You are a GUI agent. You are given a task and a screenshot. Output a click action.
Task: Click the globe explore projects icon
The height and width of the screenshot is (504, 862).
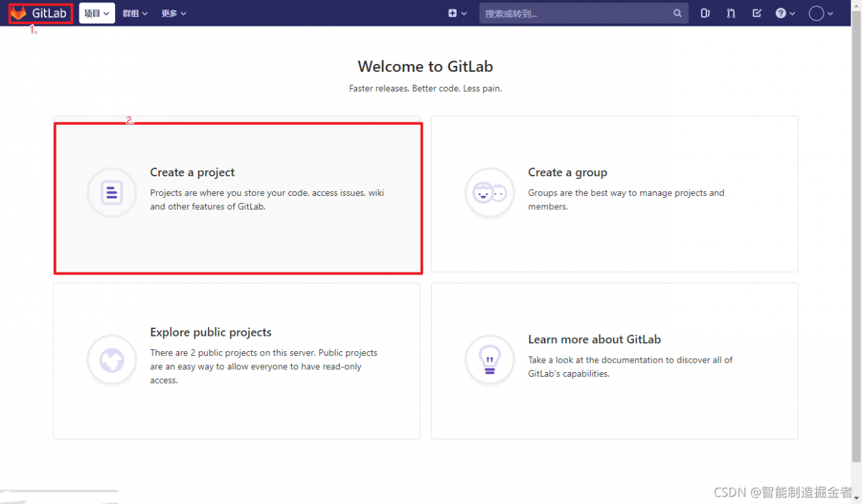pyautogui.click(x=112, y=360)
